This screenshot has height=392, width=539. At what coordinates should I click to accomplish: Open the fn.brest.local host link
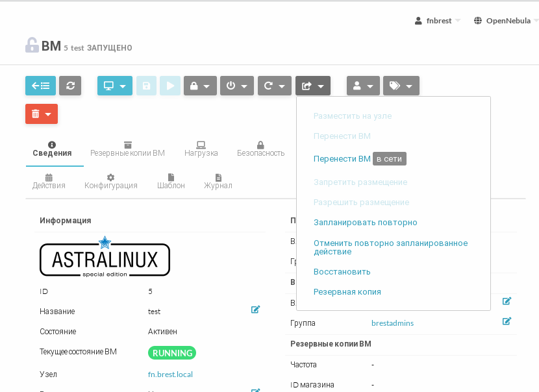click(170, 374)
